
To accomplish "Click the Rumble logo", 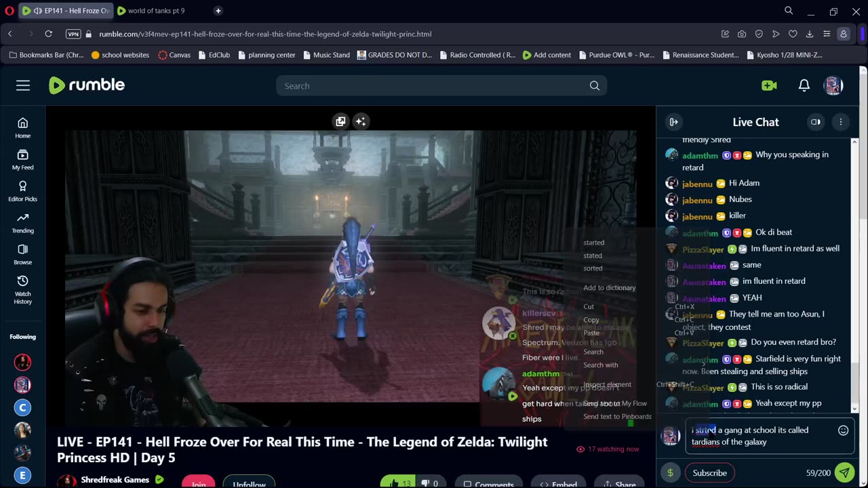I will click(x=87, y=85).
